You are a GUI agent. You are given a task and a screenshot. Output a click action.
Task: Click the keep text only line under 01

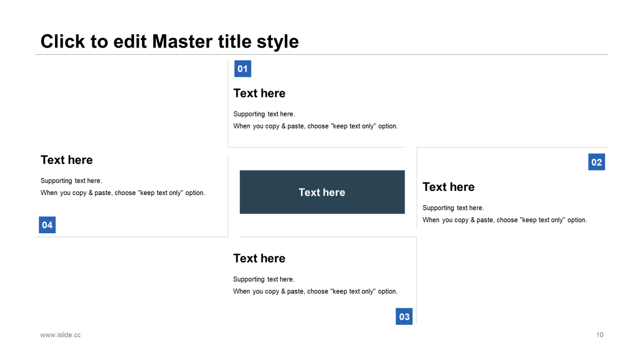[315, 126]
